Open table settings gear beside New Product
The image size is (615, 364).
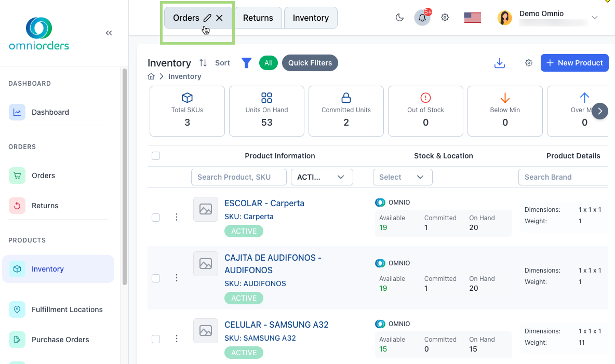pos(529,63)
